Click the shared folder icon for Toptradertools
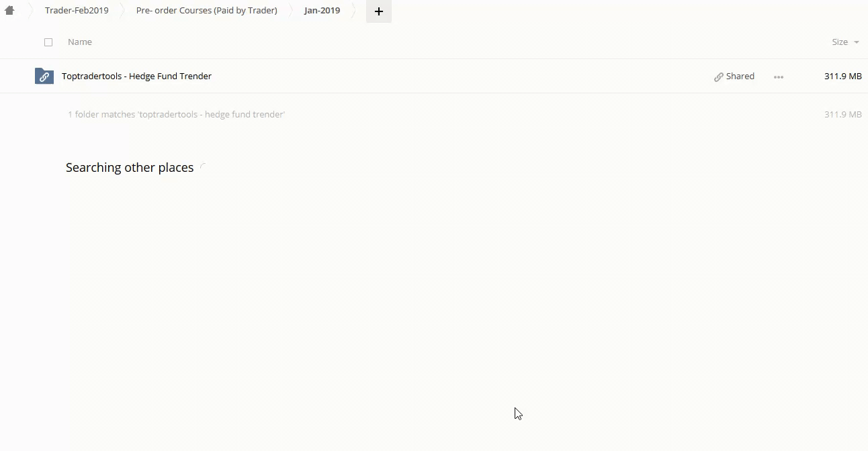 pyautogui.click(x=44, y=77)
